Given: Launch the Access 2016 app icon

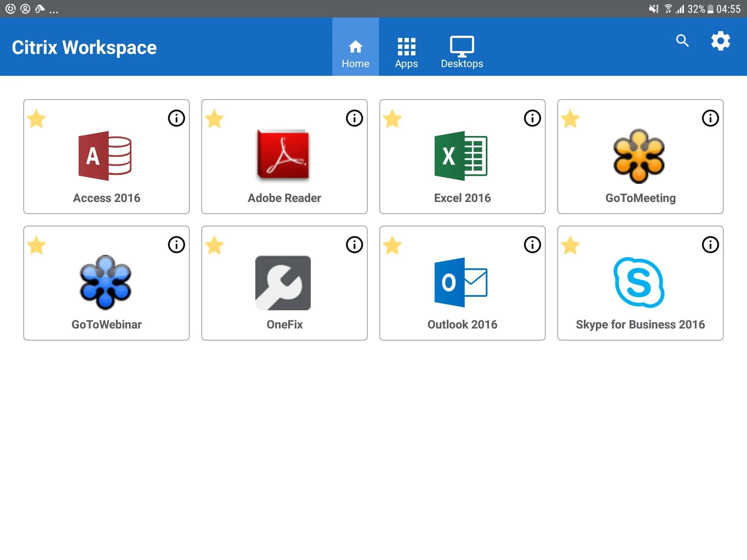Looking at the screenshot, I should click(105, 156).
